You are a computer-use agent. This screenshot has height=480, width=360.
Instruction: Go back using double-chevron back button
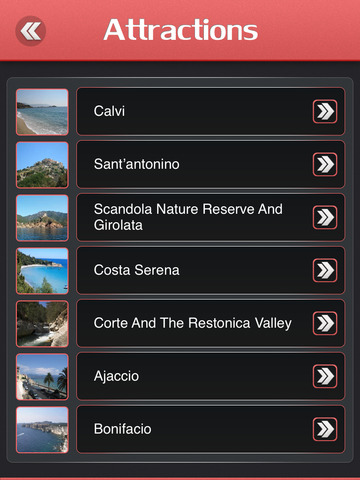click(30, 31)
